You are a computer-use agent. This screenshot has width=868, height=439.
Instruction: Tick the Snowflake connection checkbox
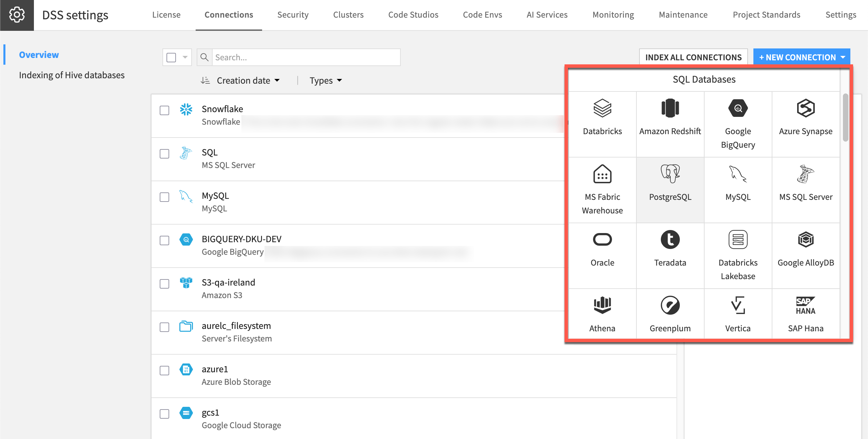point(164,110)
